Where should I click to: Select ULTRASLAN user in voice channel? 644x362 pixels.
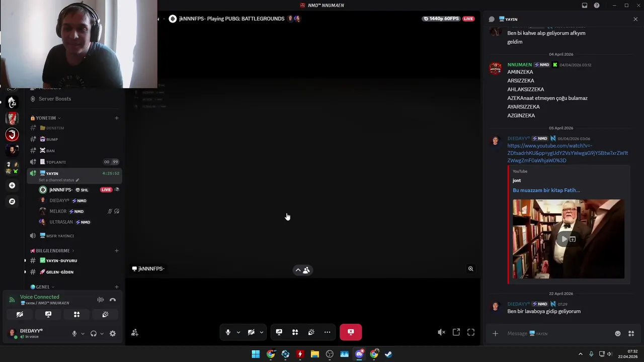pos(79,222)
